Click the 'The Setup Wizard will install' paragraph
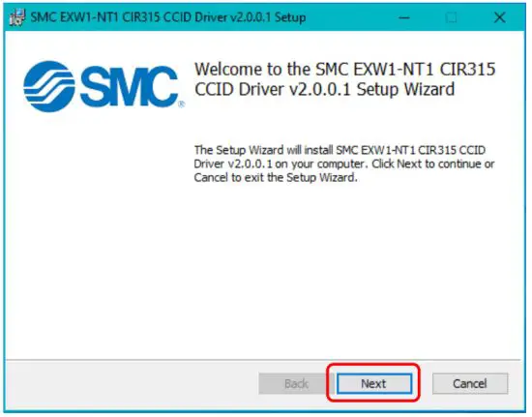 pos(344,164)
